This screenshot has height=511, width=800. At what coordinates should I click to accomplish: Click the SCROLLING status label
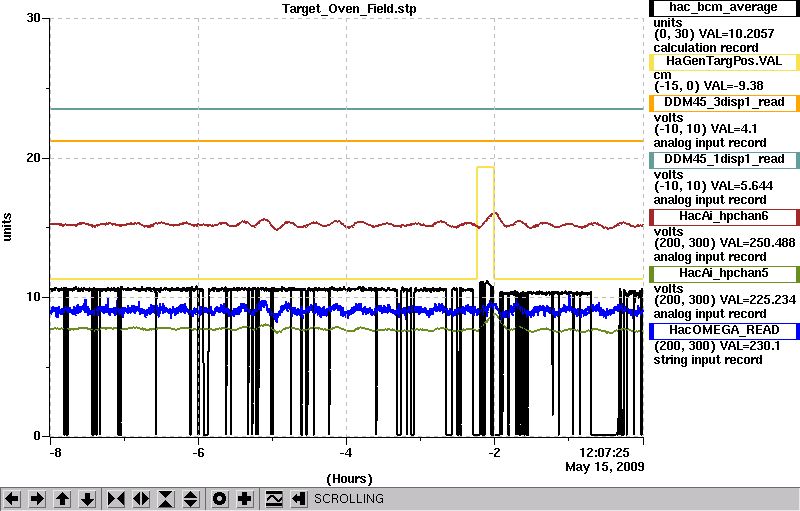pyautogui.click(x=348, y=499)
